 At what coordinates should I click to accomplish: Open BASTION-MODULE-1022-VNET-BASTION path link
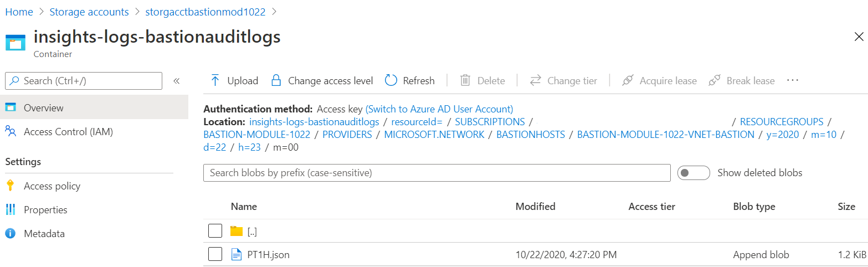pyautogui.click(x=666, y=135)
